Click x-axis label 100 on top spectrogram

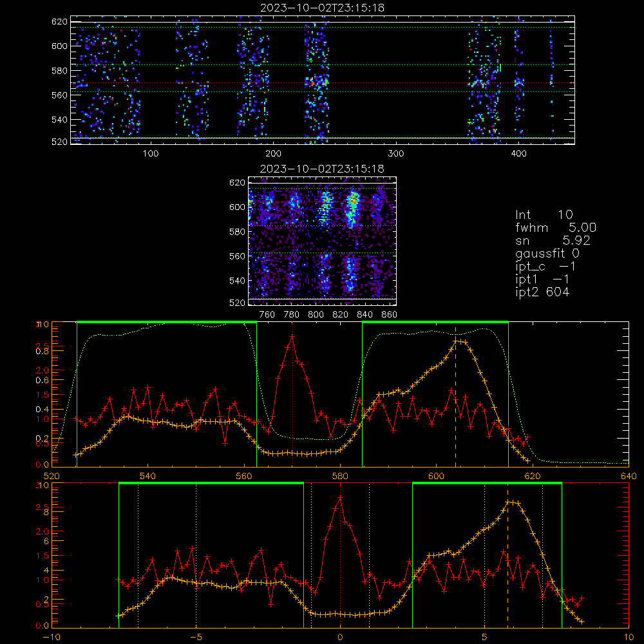[151, 154]
